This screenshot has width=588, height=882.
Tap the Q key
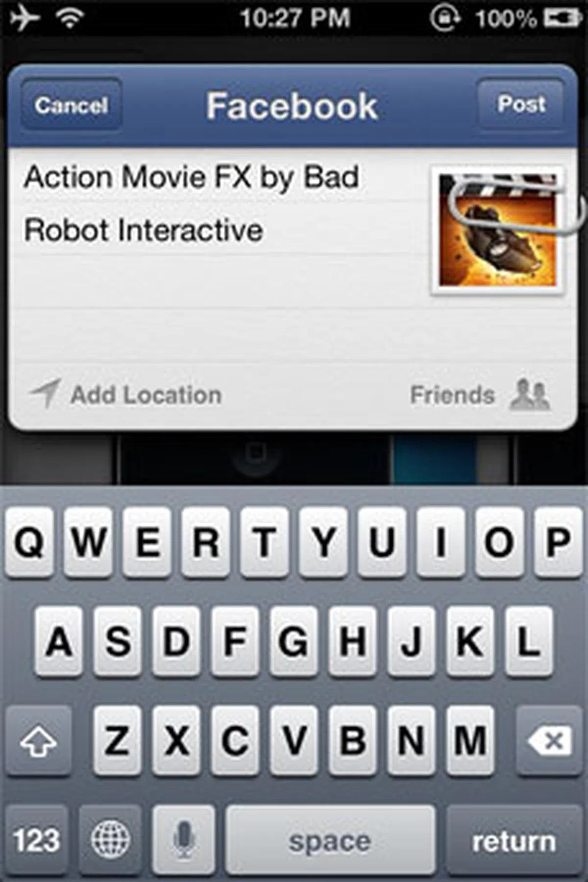click(29, 541)
